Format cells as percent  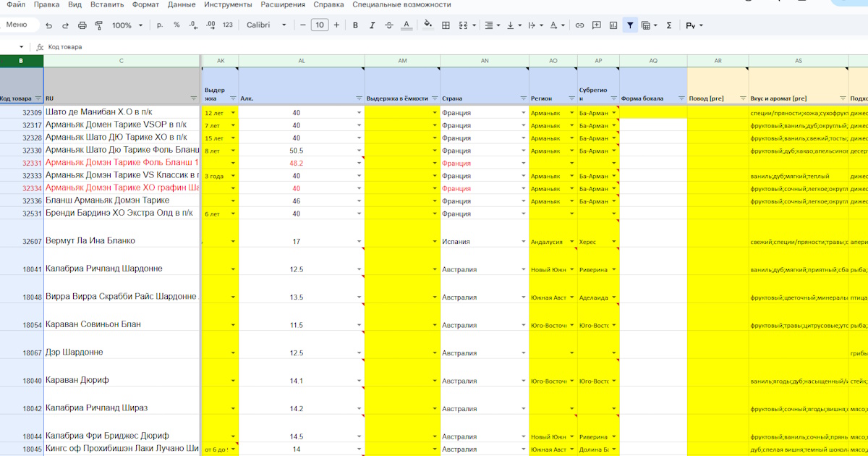coord(176,25)
